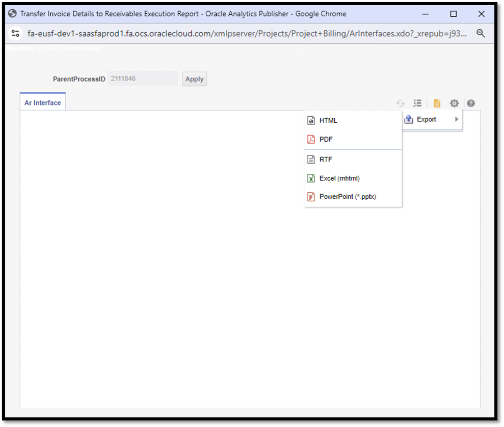Screen dimensions: 504x427
Task: Click the green Excel icon
Action: (311, 178)
